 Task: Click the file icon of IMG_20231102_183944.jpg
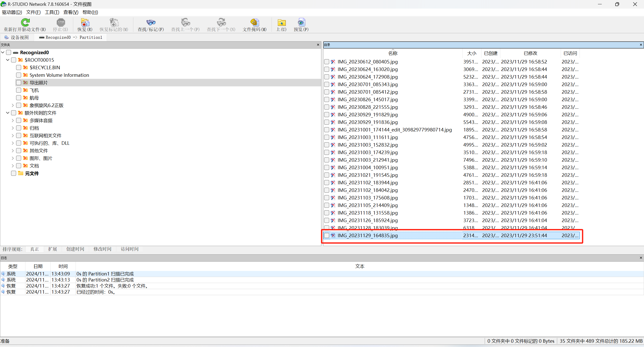click(x=333, y=183)
